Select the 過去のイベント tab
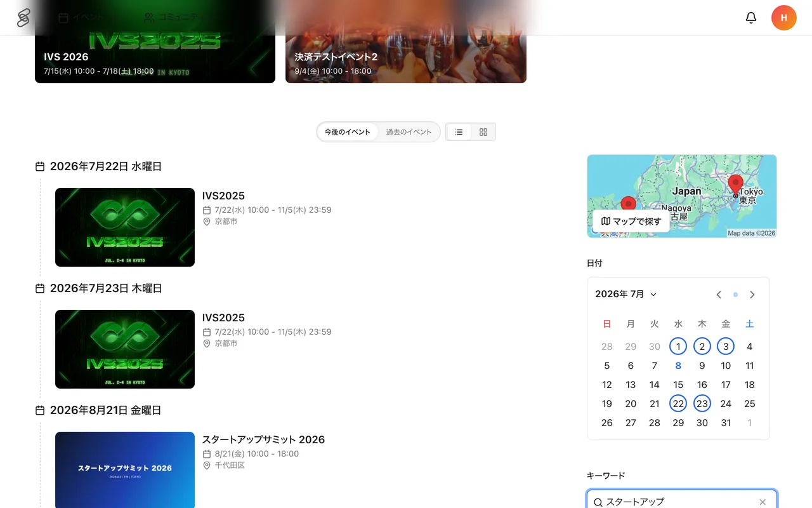The width and height of the screenshot is (812, 508). pyautogui.click(x=409, y=132)
